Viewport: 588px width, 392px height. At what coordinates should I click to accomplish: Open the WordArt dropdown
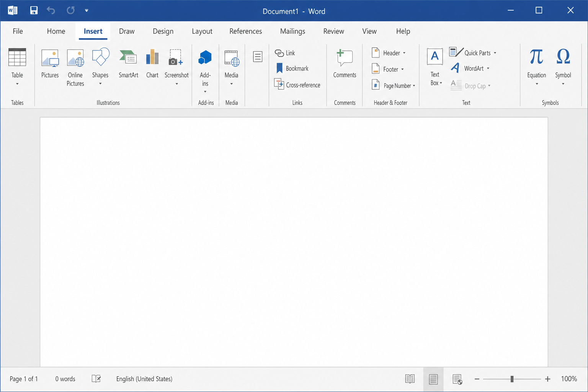pyautogui.click(x=470, y=69)
